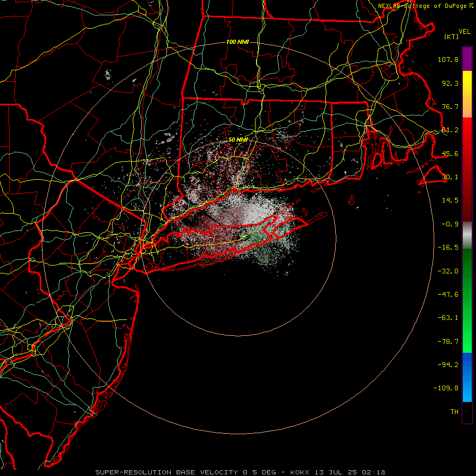This screenshot has width=476, height=476.
Task: Click the -47.6 legend value
Action: [448, 295]
